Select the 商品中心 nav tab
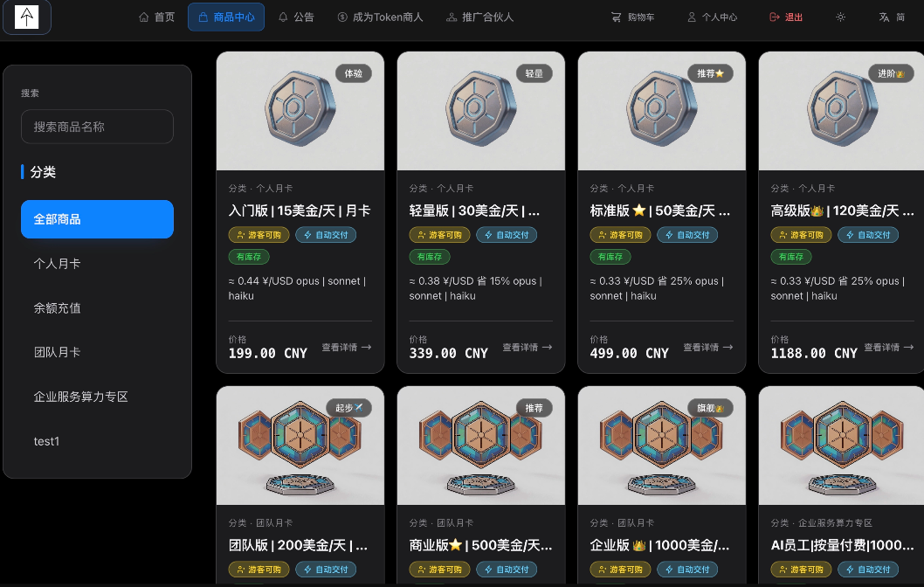The height and width of the screenshot is (587, 924). click(x=226, y=17)
